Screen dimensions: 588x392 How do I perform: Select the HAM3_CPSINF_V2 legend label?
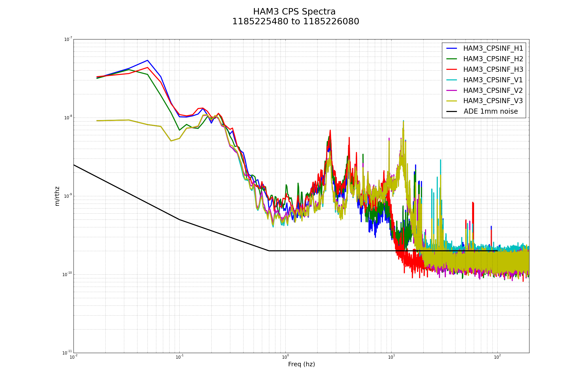pyautogui.click(x=493, y=90)
